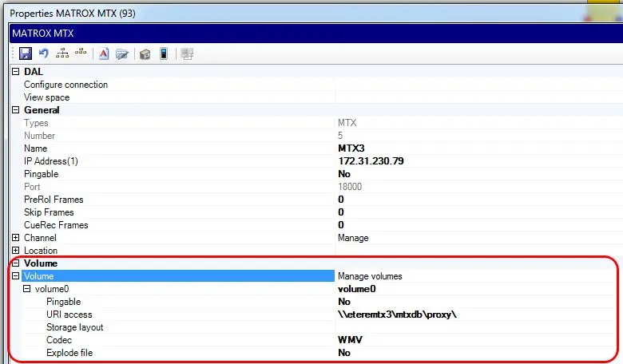The height and width of the screenshot is (364, 623).
Task: Click the edit form pencil toolbar icon
Action: click(x=122, y=54)
